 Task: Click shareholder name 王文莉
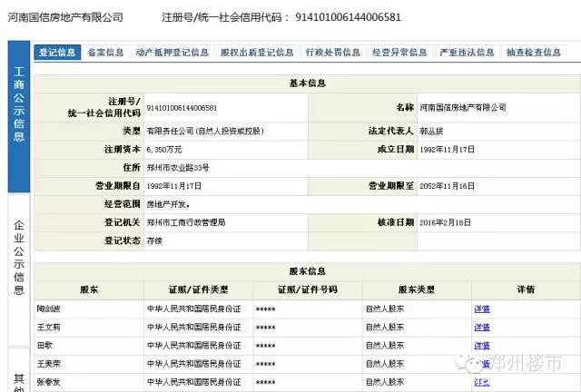click(x=48, y=328)
